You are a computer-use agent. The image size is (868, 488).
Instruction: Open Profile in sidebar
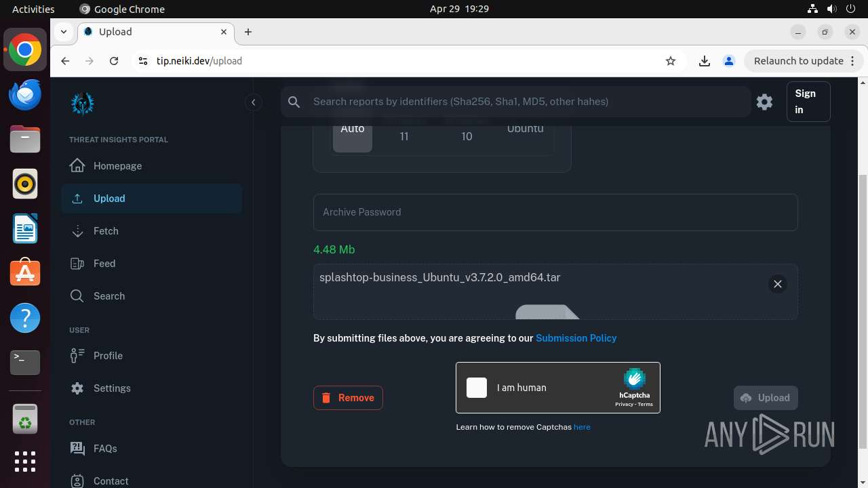point(151,356)
